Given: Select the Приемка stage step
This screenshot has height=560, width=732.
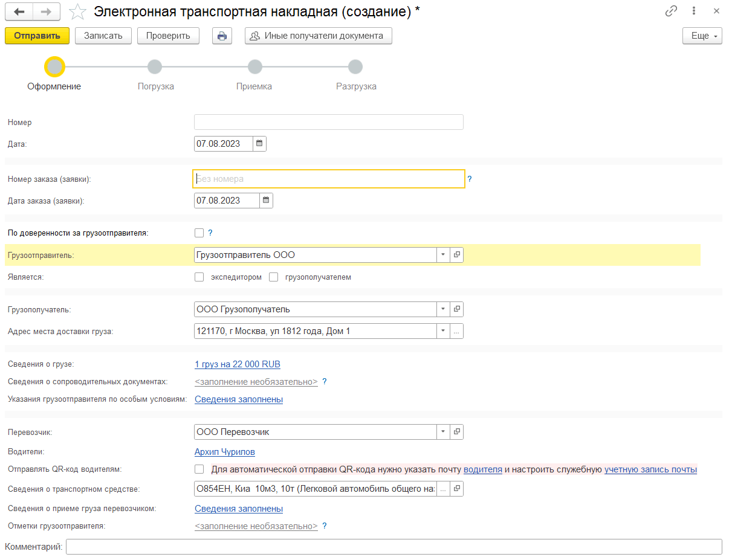Looking at the screenshot, I should (254, 67).
